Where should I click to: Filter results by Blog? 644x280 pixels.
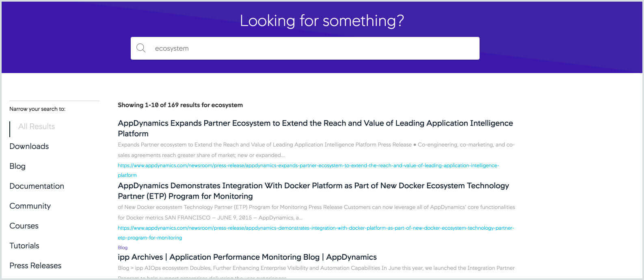17,166
